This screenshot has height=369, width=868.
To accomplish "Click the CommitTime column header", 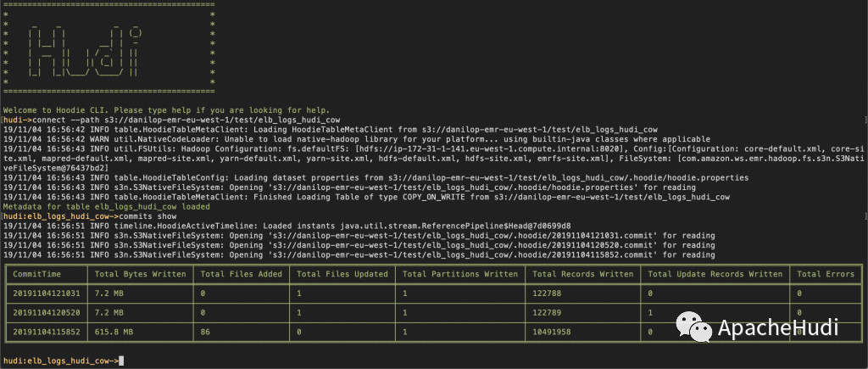I will (x=44, y=274).
